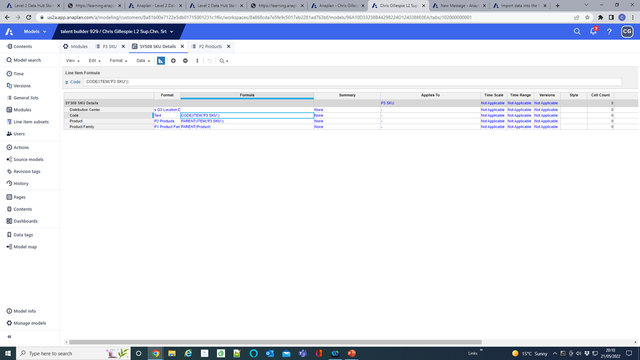The width and height of the screenshot is (640, 360).
Task: Expand the Models dropdown in header
Action: (35, 31)
